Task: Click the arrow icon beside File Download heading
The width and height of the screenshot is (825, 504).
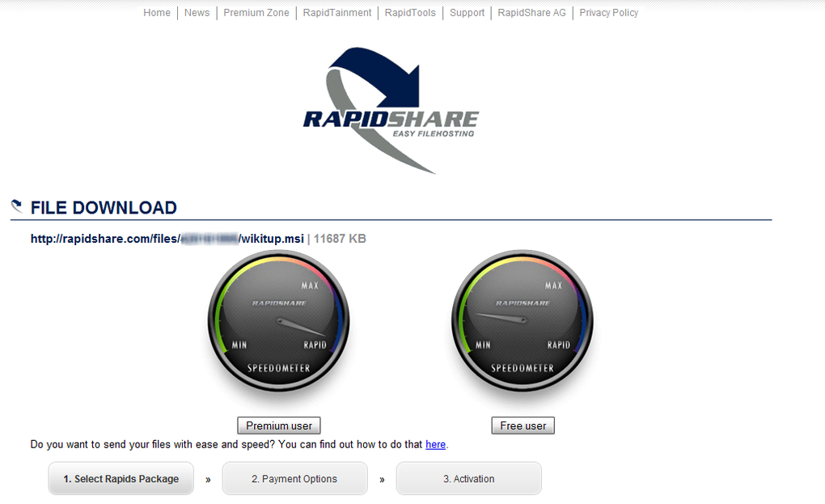Action: coord(17,205)
